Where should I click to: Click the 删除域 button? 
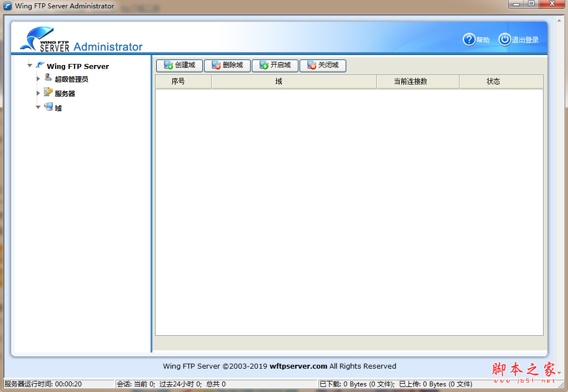tap(227, 66)
